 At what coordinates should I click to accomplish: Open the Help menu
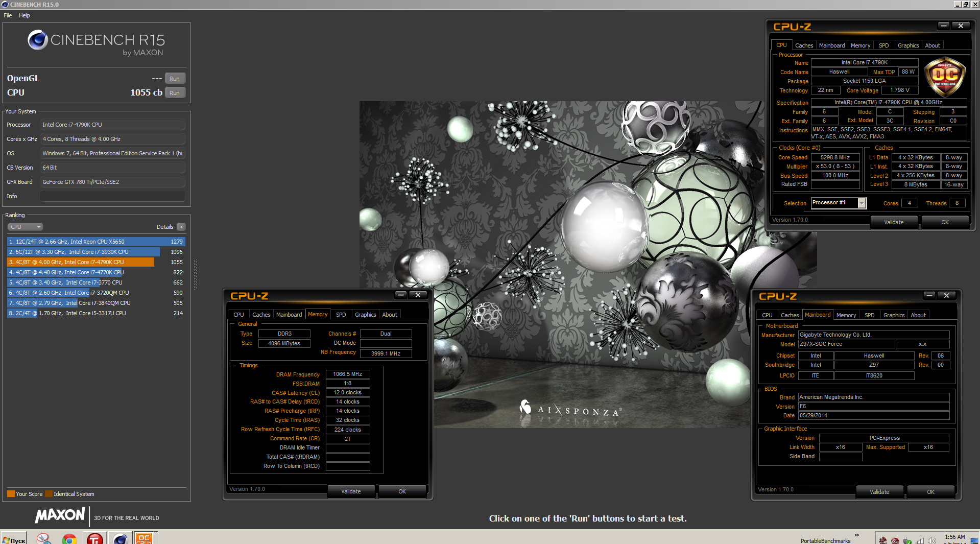coord(25,15)
